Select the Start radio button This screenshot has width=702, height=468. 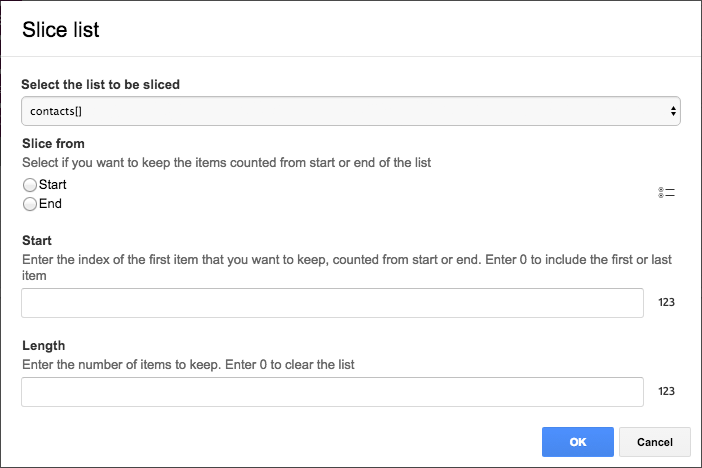coord(30,185)
